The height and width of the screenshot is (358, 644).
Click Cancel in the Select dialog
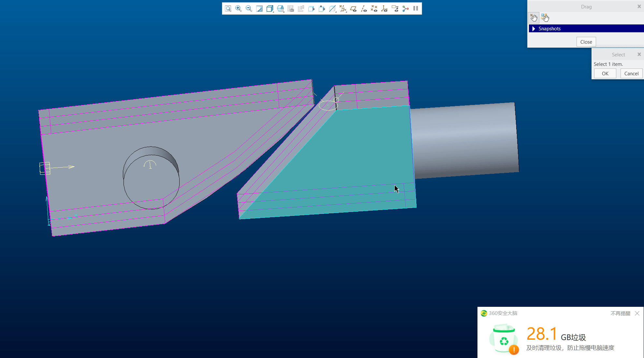click(x=631, y=73)
